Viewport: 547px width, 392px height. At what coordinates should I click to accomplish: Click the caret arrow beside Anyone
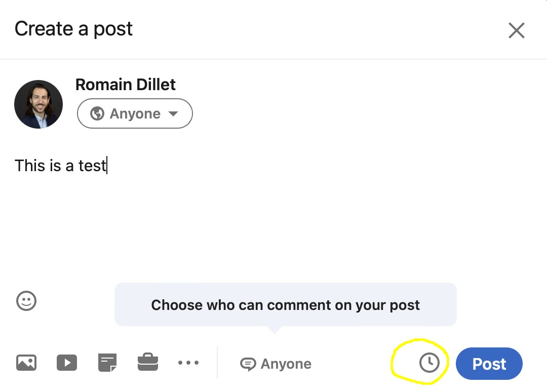point(173,114)
